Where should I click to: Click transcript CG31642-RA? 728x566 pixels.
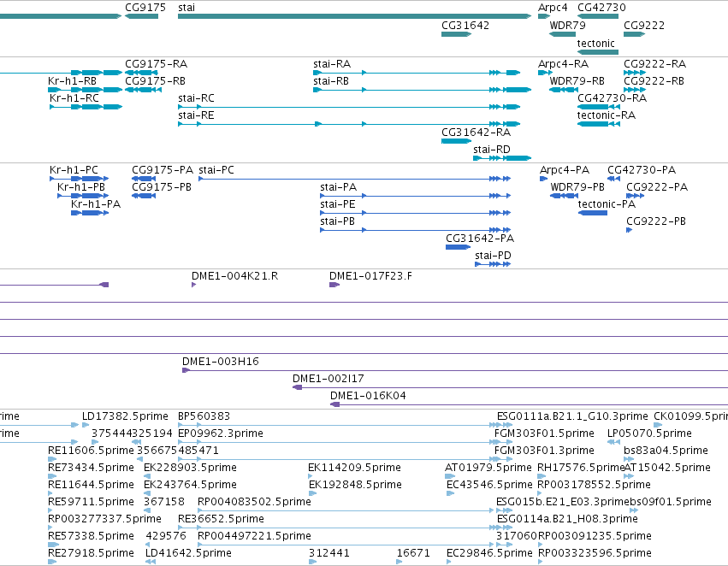pyautogui.click(x=457, y=140)
